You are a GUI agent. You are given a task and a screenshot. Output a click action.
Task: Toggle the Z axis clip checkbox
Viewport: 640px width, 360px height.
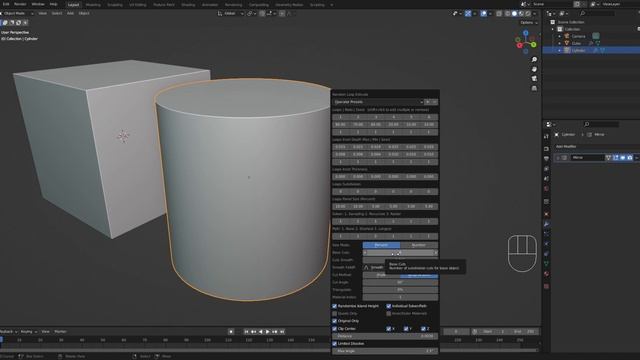(x=423, y=329)
